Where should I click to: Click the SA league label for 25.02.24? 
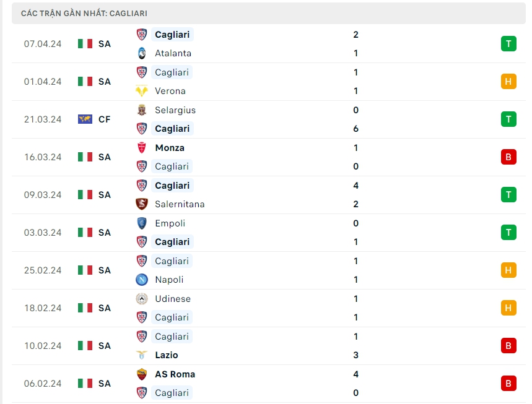pos(104,270)
